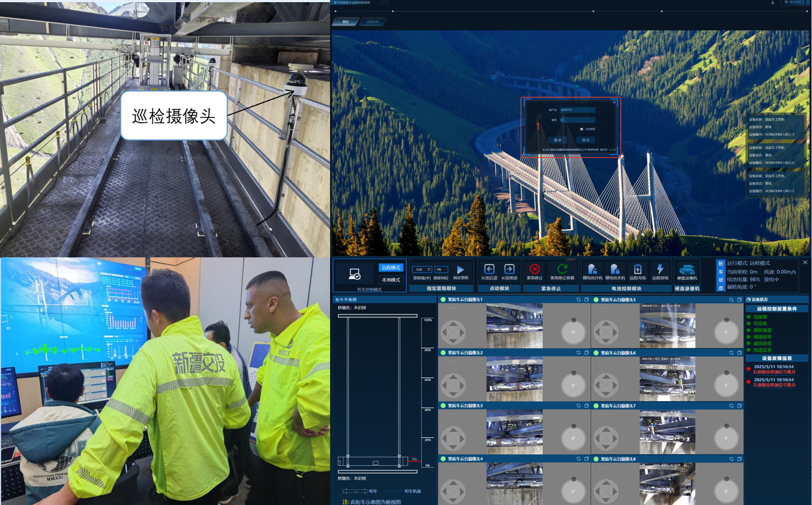Click the 远程充电 remote charging icon
This screenshot has height=505, width=812.
(638, 269)
